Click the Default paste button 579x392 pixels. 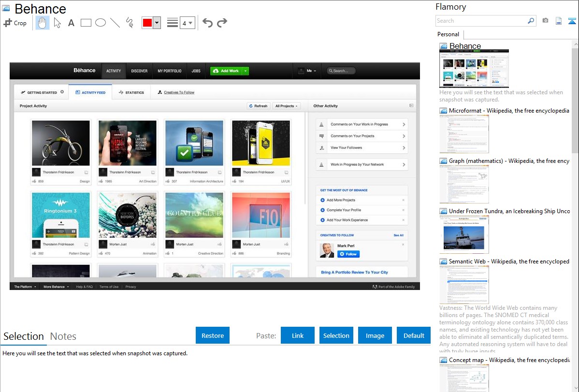[x=414, y=335]
